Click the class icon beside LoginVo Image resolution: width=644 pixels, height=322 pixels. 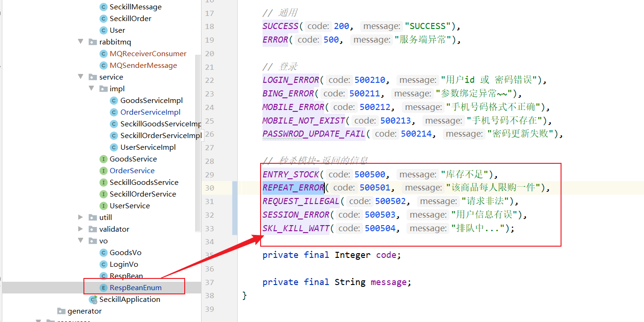103,264
